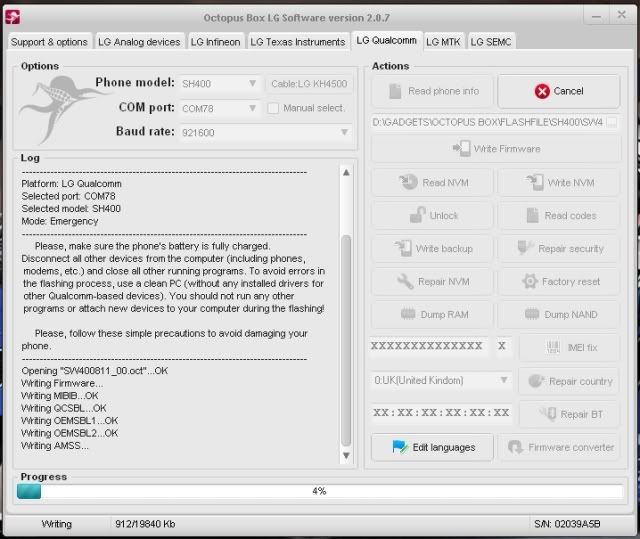Click the "Writing OEMSBL2...OK" log line
This screenshot has width=640, height=539.
coord(69,433)
